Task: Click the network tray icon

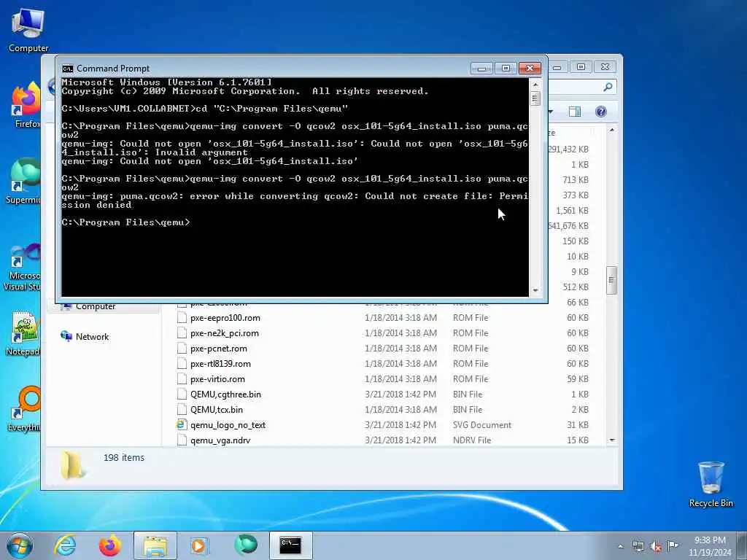Action: click(638, 547)
